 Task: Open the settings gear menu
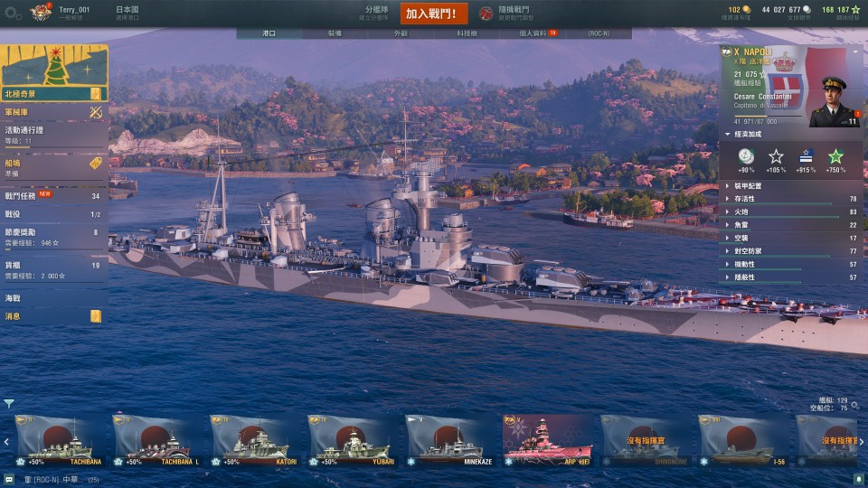[13, 14]
